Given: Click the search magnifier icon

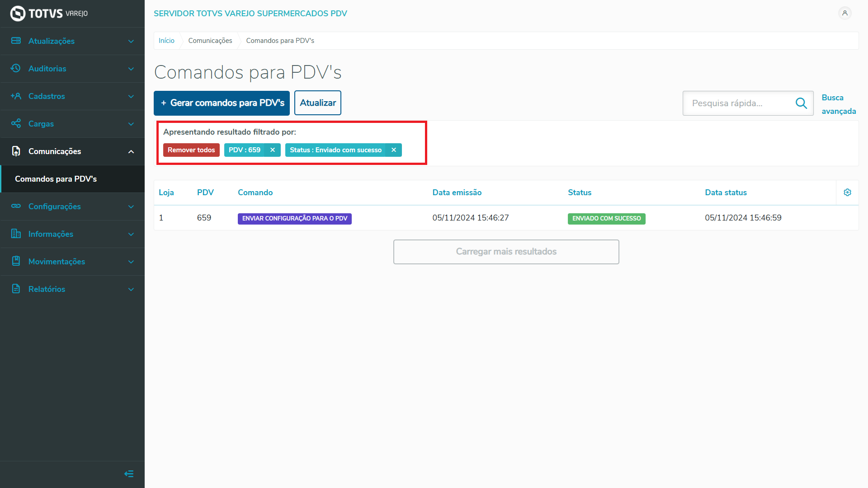Looking at the screenshot, I should pyautogui.click(x=801, y=103).
